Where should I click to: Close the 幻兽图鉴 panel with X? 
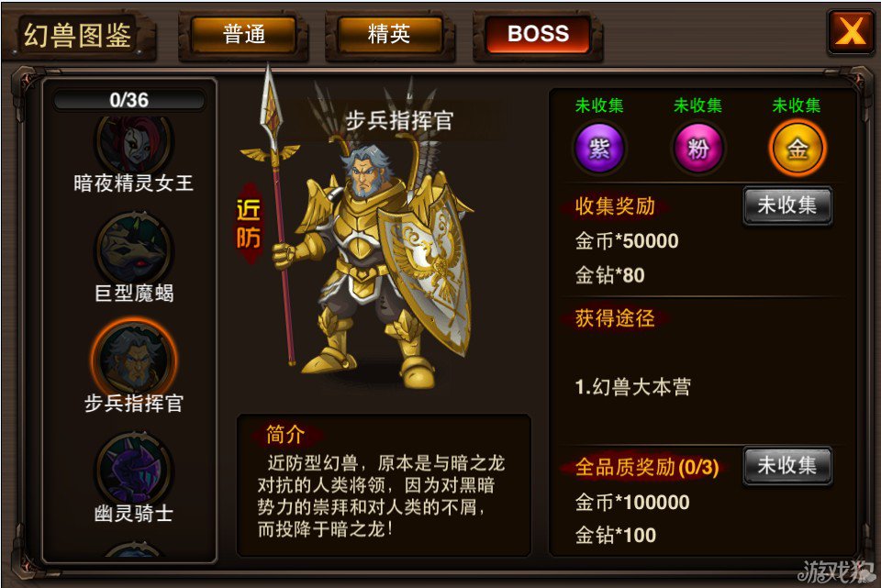pyautogui.click(x=851, y=31)
